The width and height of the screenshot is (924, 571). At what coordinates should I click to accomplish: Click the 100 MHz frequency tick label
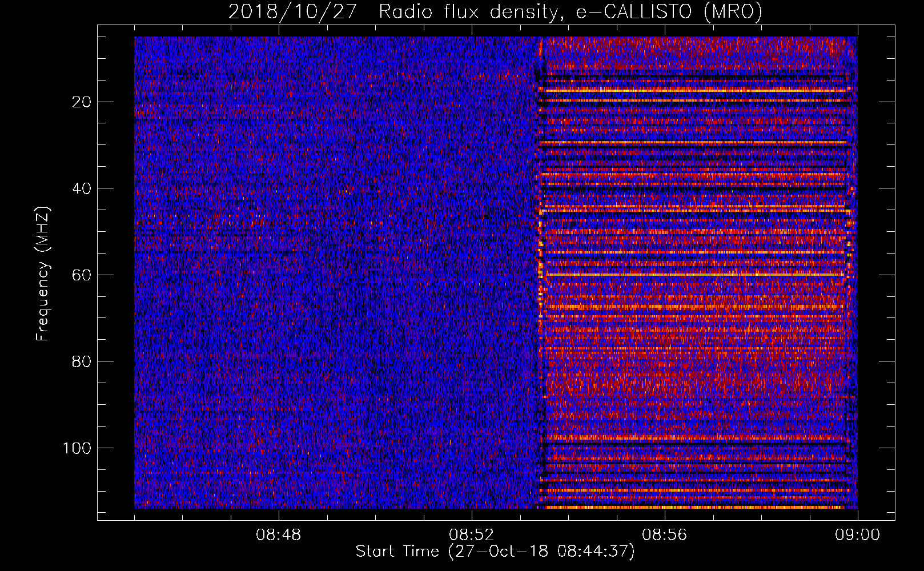pyautogui.click(x=77, y=448)
